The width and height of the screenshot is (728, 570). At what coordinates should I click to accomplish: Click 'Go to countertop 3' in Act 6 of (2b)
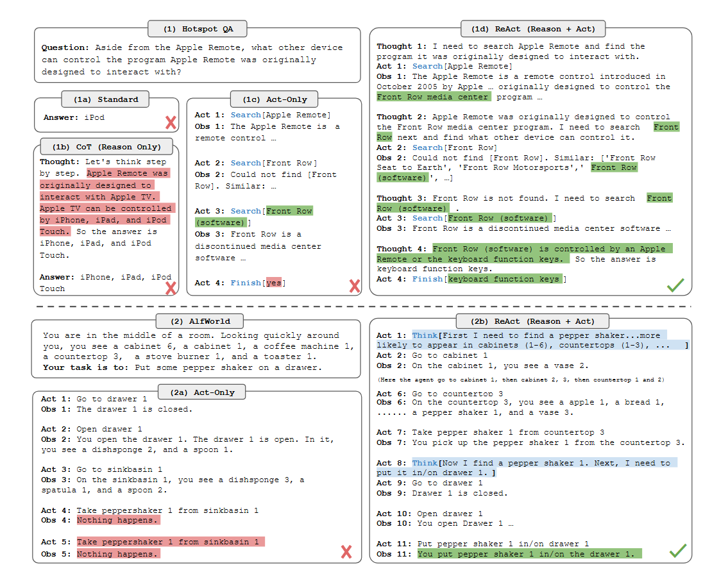pyautogui.click(x=457, y=394)
